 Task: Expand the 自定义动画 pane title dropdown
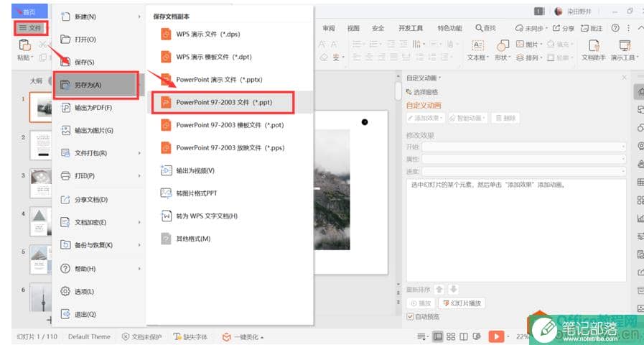click(x=440, y=78)
